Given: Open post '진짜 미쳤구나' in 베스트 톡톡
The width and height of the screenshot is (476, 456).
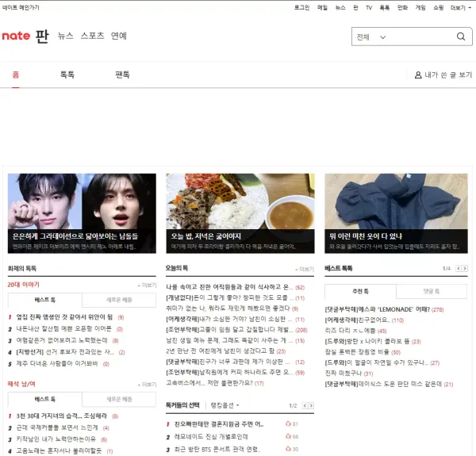Looking at the screenshot, I should 344,373.
